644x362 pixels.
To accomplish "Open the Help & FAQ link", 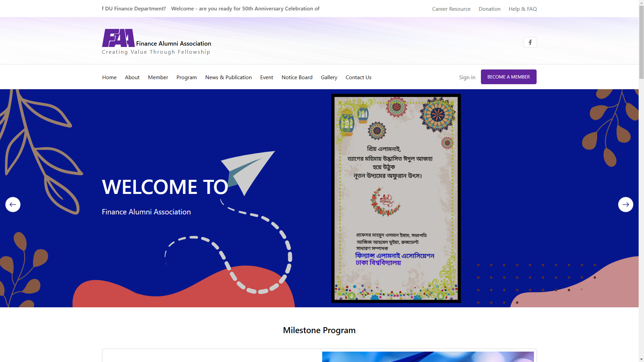I will coord(523,9).
